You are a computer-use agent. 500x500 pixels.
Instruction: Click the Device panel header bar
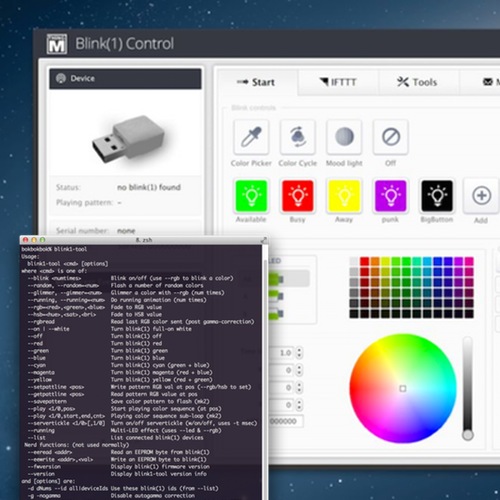(125, 79)
